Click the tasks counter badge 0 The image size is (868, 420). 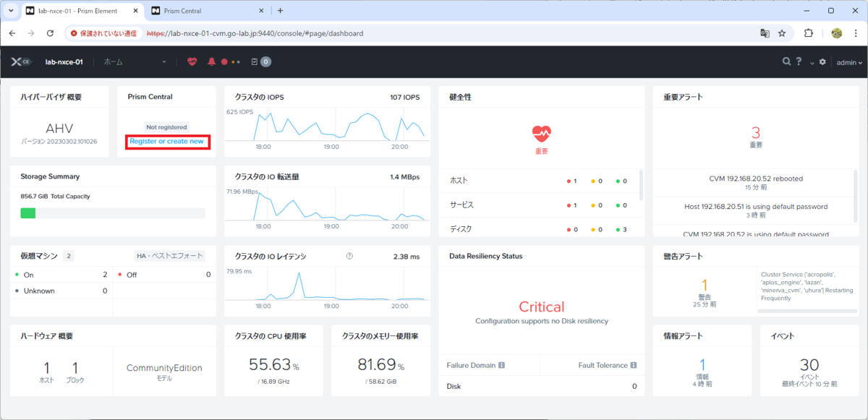coord(265,62)
